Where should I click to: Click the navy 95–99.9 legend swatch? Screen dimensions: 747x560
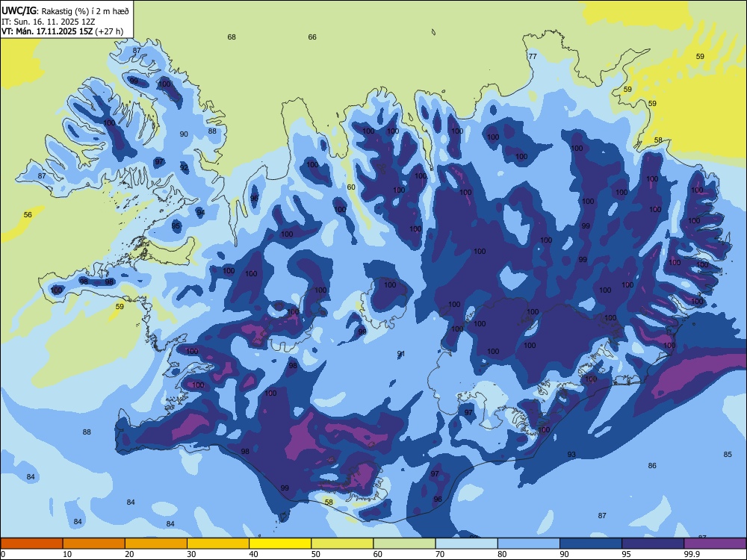pos(653,544)
